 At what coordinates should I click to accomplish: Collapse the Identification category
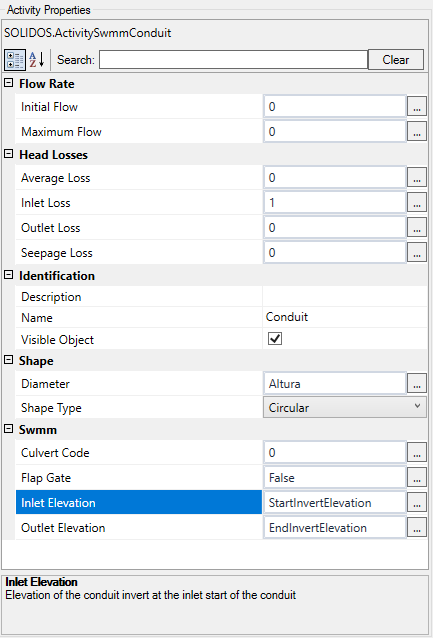9,275
